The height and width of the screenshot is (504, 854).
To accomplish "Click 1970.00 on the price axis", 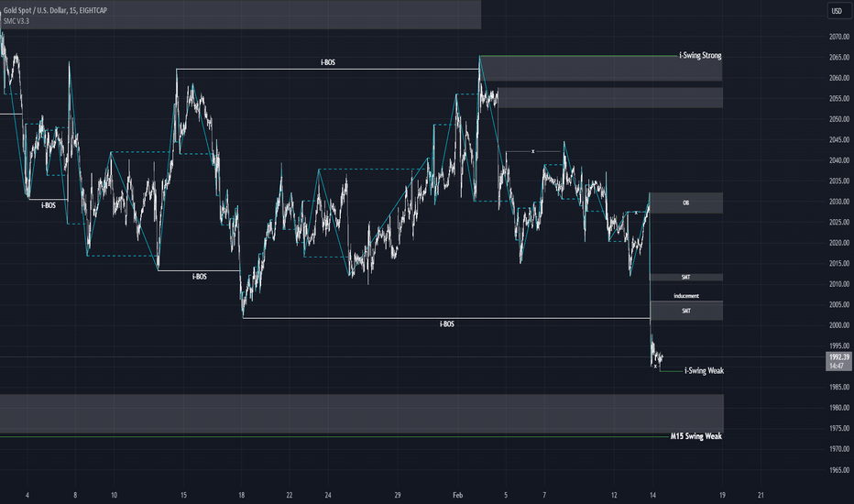I will click(839, 450).
